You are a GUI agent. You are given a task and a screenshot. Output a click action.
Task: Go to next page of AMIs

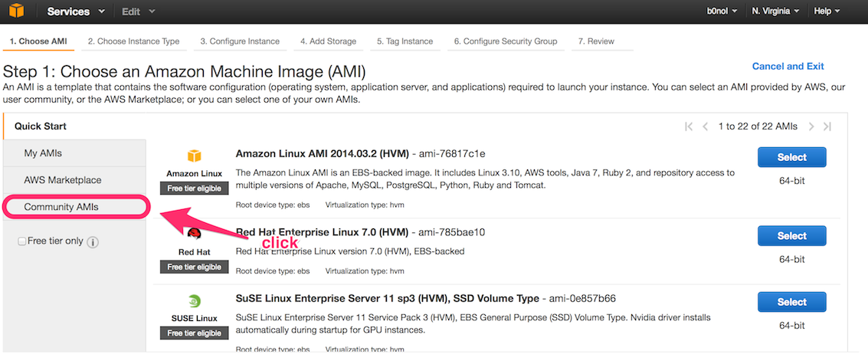click(811, 126)
